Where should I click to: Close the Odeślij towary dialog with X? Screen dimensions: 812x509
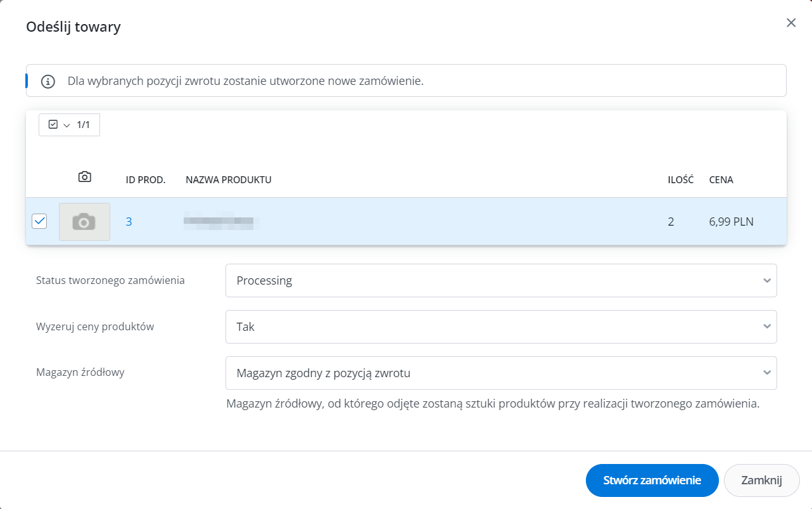click(x=791, y=23)
